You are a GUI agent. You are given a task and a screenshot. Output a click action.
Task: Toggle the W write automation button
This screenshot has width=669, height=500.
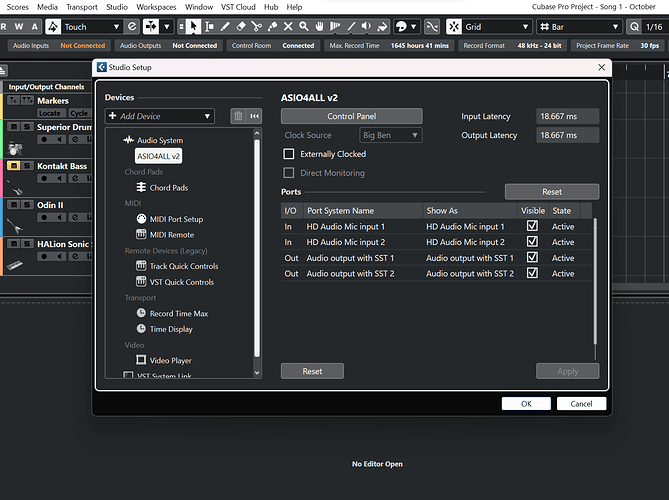pyautogui.click(x=19, y=26)
